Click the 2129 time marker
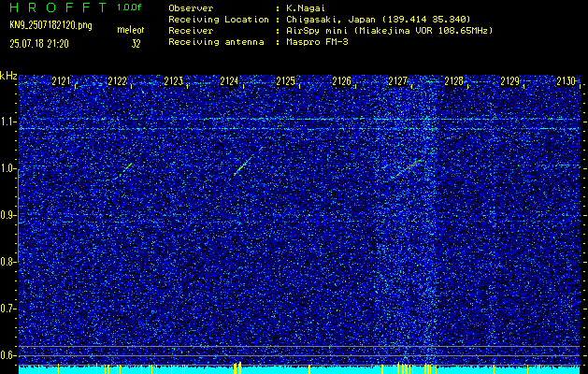Viewport: 588px width, 374px height. tap(510, 81)
